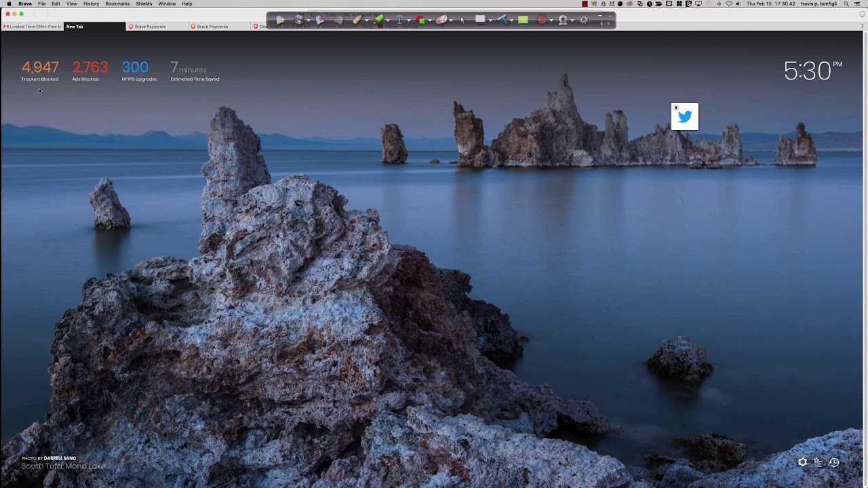868x488 pixels.
Task: Click user name travis p. bonfigli
Action: pyautogui.click(x=818, y=3)
